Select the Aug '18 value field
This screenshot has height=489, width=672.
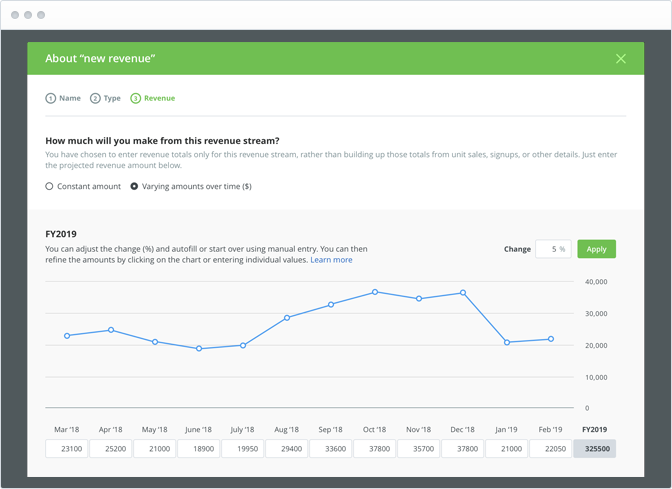(287, 449)
